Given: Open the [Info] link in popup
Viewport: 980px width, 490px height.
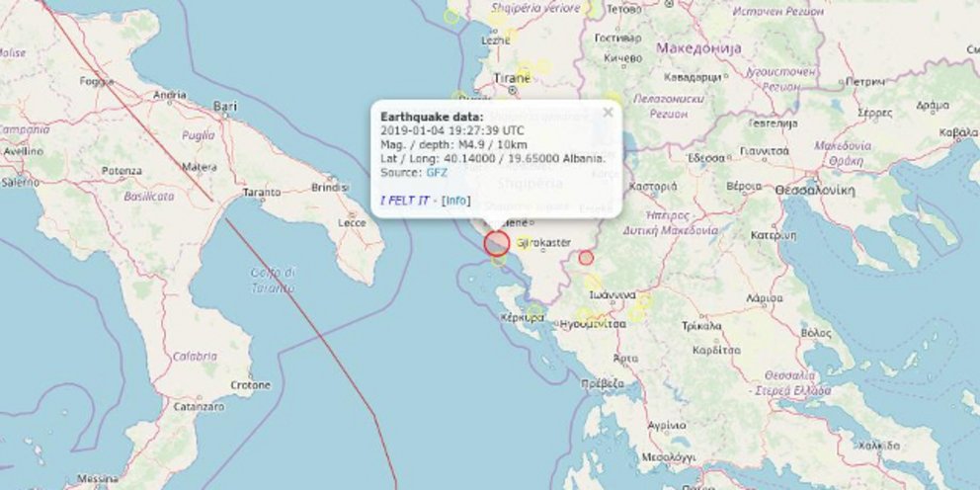Looking at the screenshot, I should [x=456, y=201].
